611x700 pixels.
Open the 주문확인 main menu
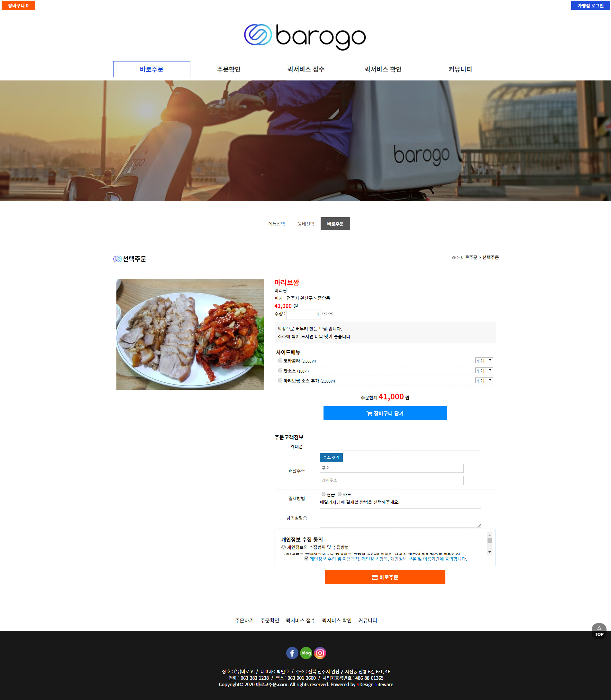click(229, 69)
